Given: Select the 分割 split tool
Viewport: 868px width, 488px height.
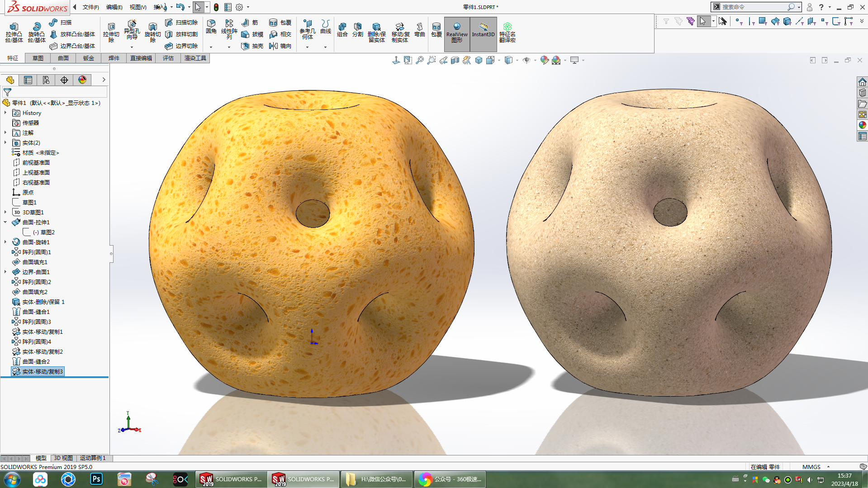Looking at the screenshot, I should [358, 30].
